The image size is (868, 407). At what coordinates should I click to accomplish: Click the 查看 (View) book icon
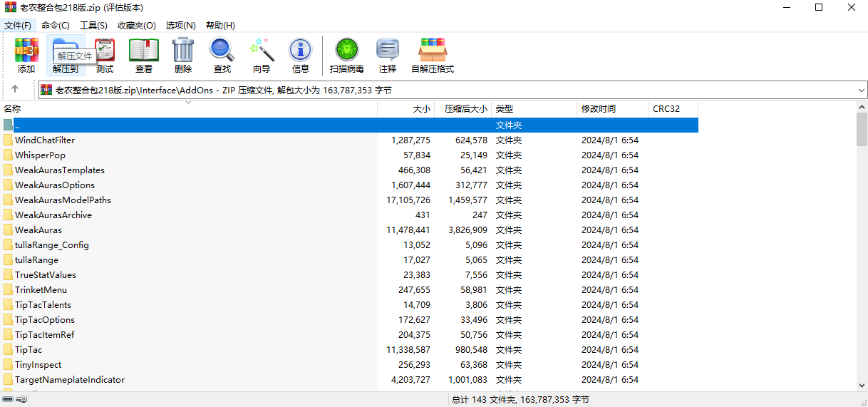click(x=144, y=51)
